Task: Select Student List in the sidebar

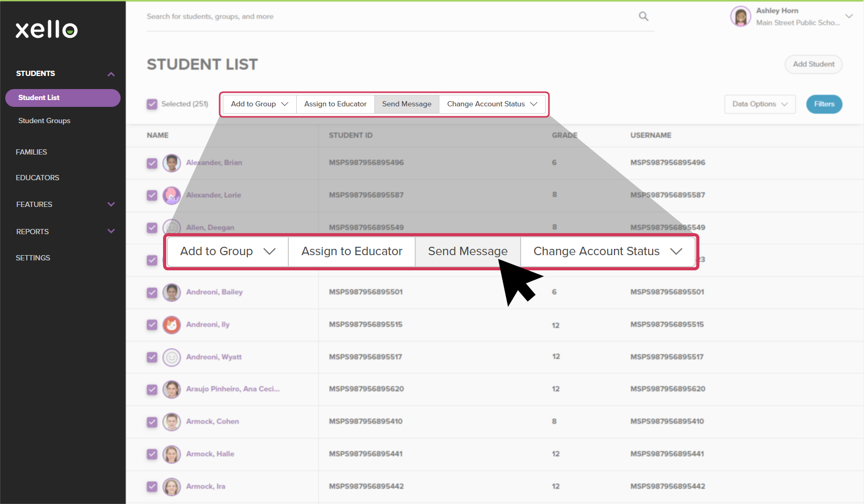Action: (63, 98)
